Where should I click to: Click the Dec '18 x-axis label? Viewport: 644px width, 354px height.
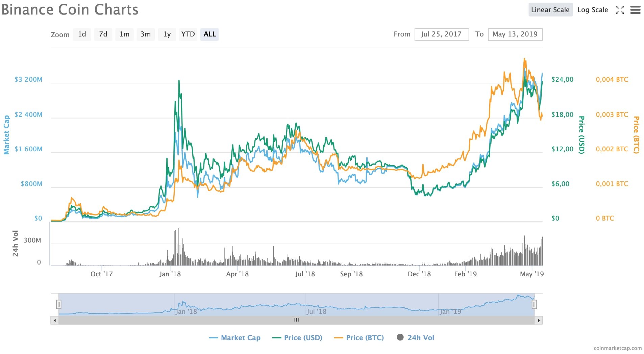[x=419, y=274]
